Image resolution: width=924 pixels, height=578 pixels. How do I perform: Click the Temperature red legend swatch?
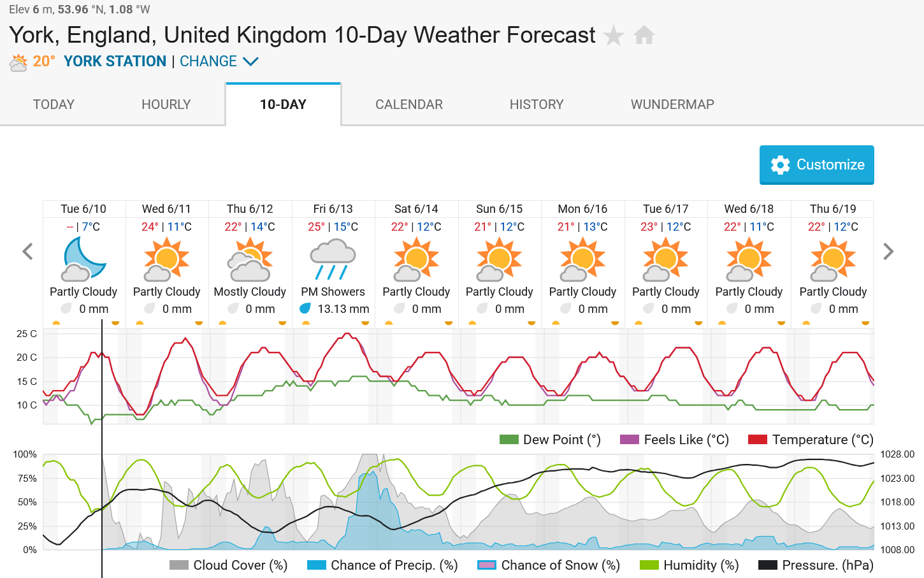(757, 440)
